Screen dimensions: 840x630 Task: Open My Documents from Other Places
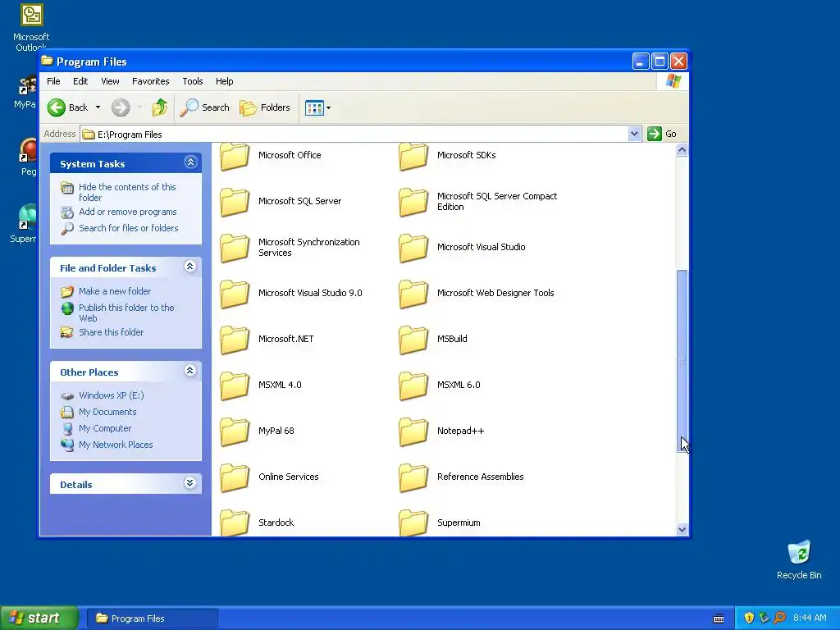107,412
